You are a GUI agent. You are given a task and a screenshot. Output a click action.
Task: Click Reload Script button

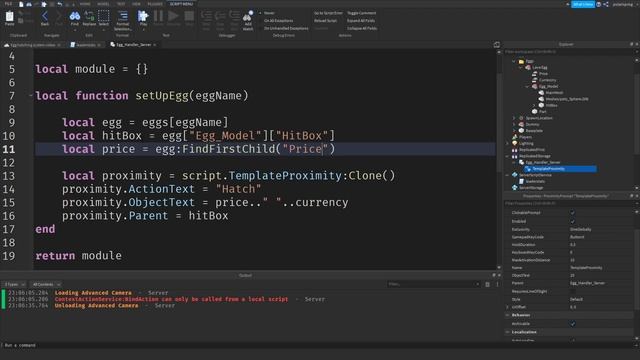[x=325, y=20]
